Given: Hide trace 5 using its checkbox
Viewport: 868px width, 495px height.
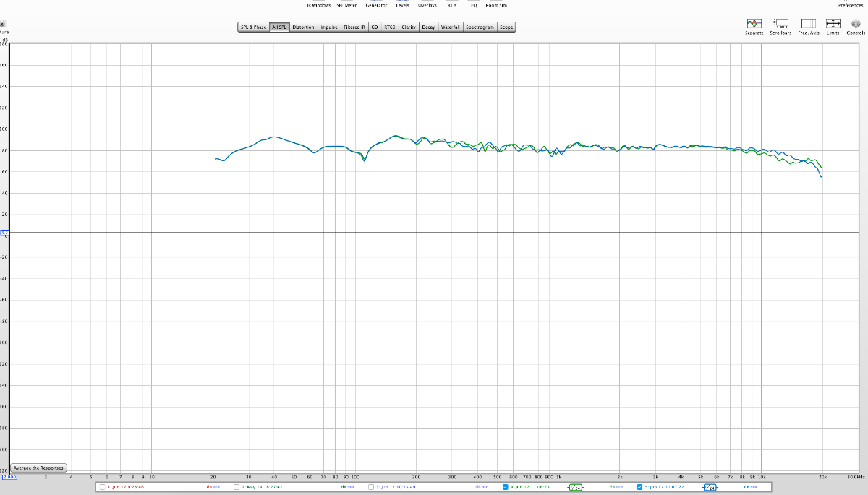Looking at the screenshot, I should pyautogui.click(x=639, y=487).
